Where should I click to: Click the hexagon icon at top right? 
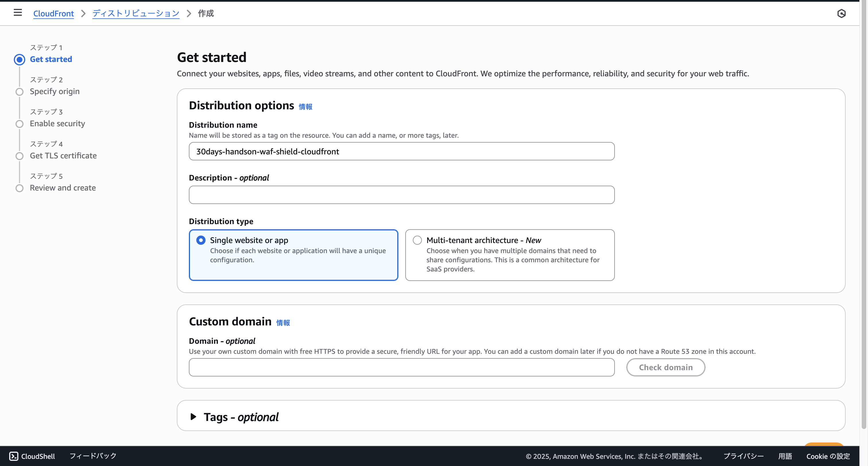pyautogui.click(x=841, y=13)
